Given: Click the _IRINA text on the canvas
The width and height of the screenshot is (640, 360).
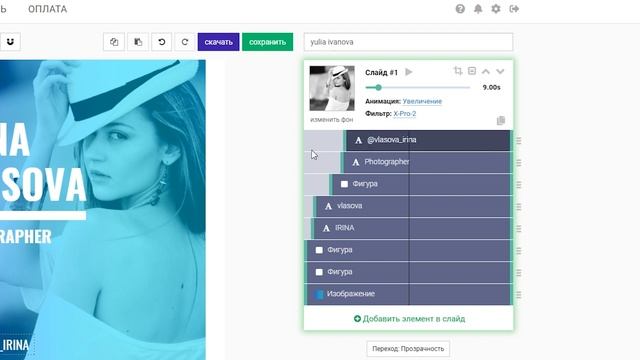Looking at the screenshot, I should [15, 345].
